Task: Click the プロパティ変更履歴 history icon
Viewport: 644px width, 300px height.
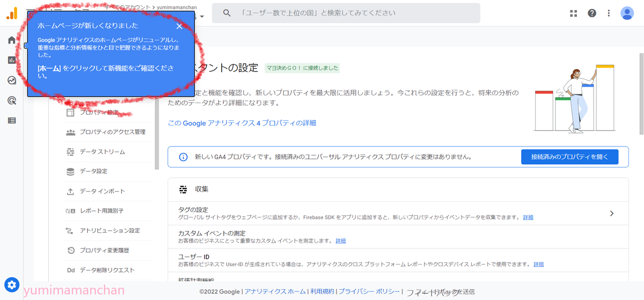Action: click(70, 251)
